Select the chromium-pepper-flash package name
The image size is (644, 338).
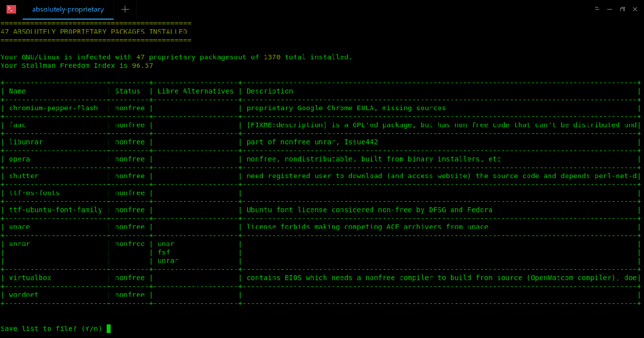pyautogui.click(x=53, y=108)
